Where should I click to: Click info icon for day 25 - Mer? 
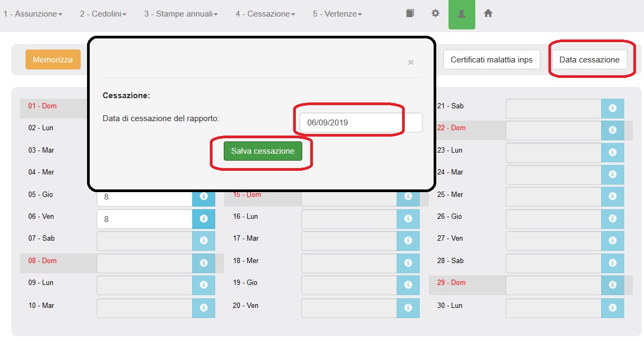pos(612,196)
